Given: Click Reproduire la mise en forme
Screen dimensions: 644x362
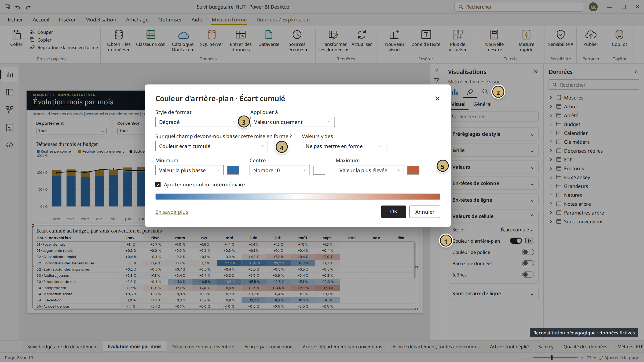Looking at the screenshot, I should [x=64, y=47].
